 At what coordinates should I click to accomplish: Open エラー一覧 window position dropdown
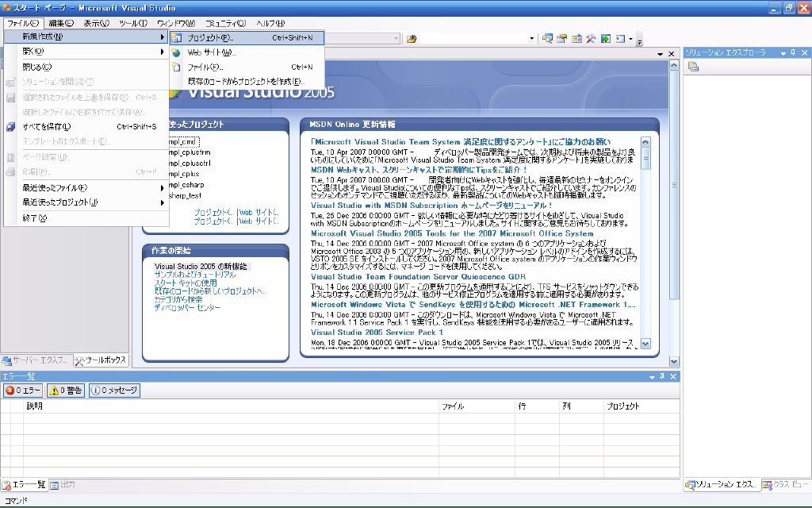coord(652,377)
